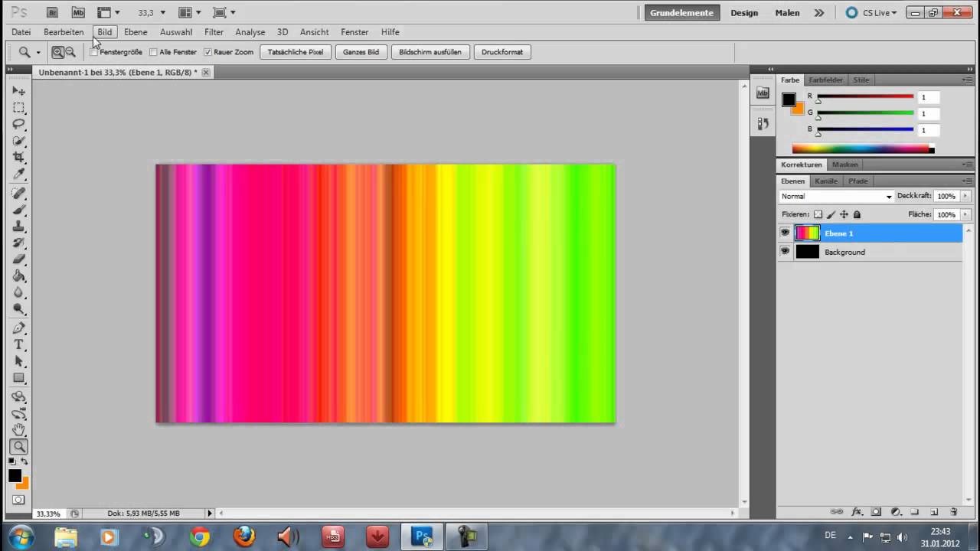Toggle lock transparent pixels
This screenshot has height=551, width=980.
point(818,215)
